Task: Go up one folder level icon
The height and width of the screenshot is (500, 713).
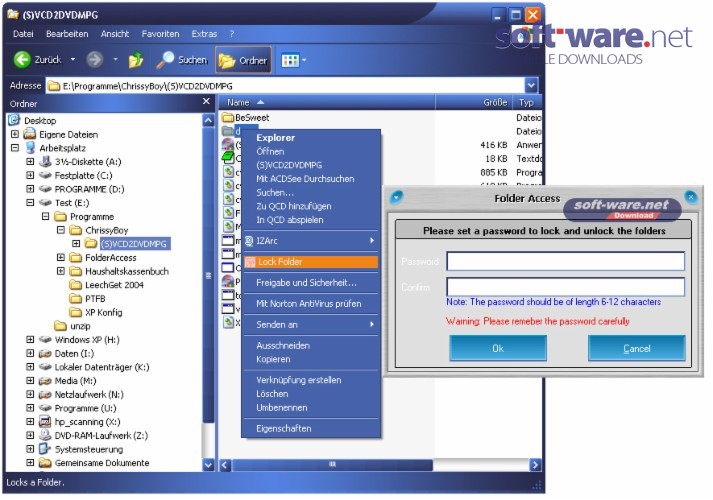Action: tap(136, 60)
